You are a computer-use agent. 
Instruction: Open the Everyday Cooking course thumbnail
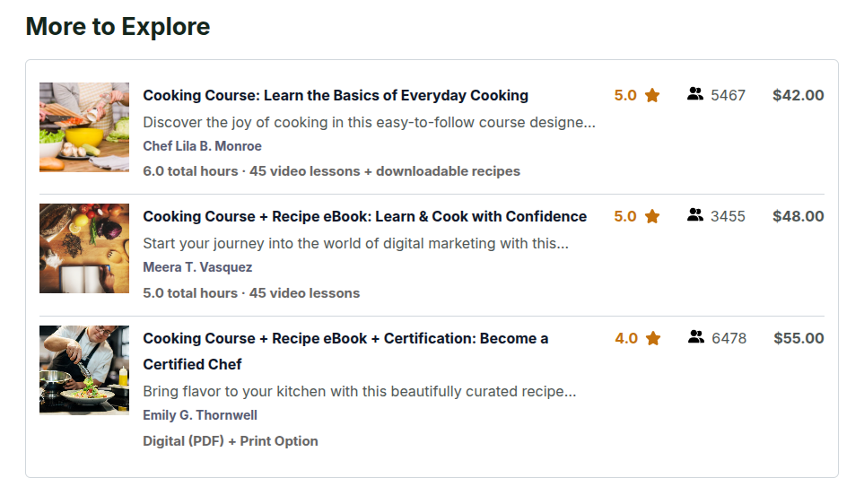(x=84, y=127)
